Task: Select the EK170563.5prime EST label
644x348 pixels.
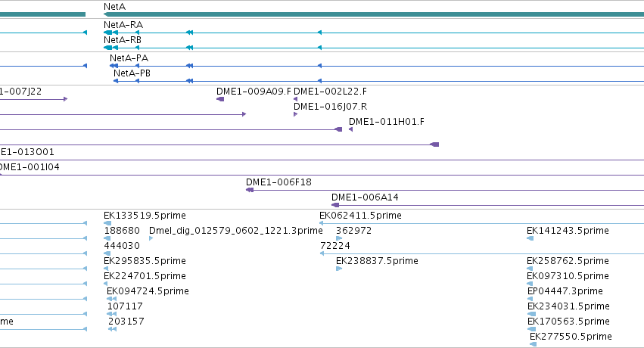Action: [568, 322]
